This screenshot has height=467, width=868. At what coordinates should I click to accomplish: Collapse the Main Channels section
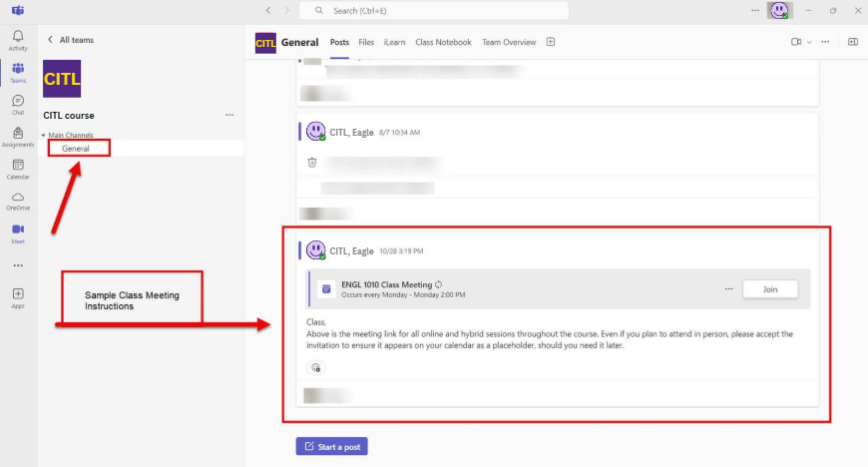tap(44, 135)
